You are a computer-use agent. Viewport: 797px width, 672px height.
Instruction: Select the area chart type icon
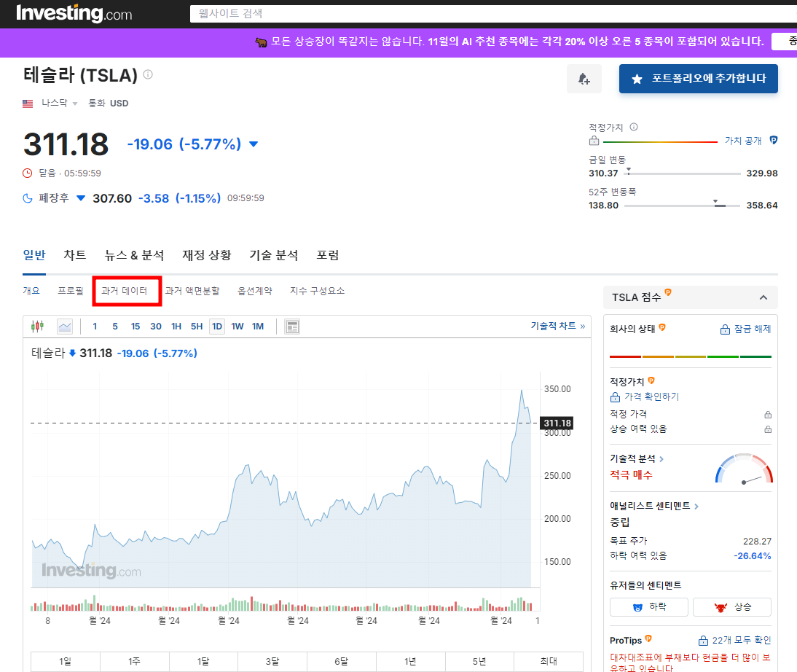65,327
